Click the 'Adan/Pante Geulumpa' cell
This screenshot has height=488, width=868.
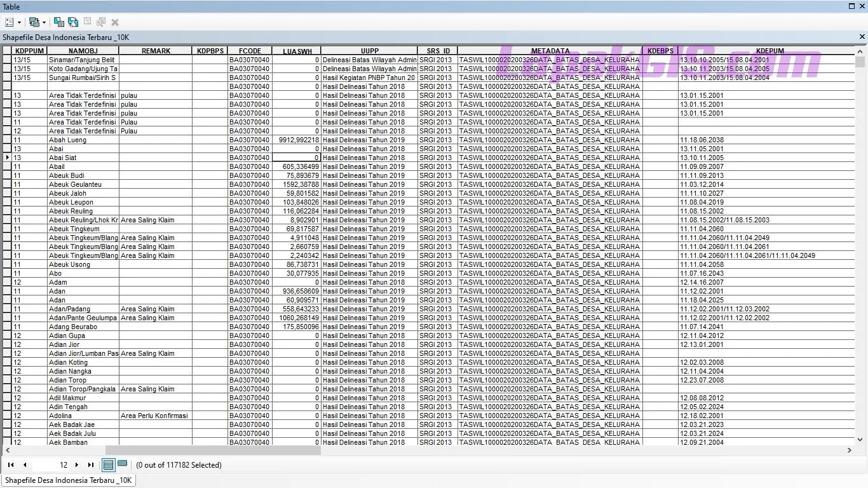coord(83,318)
